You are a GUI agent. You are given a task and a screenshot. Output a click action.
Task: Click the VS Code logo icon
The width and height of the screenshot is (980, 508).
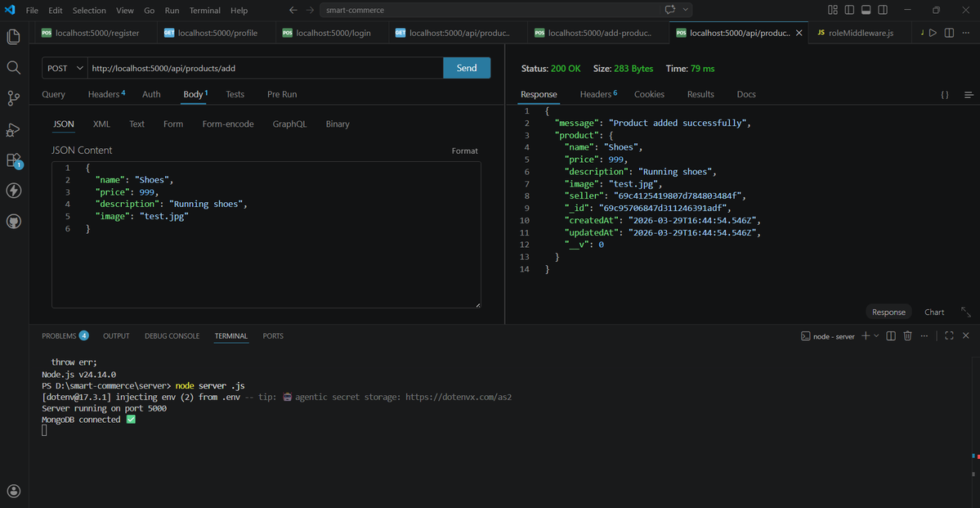(10, 10)
